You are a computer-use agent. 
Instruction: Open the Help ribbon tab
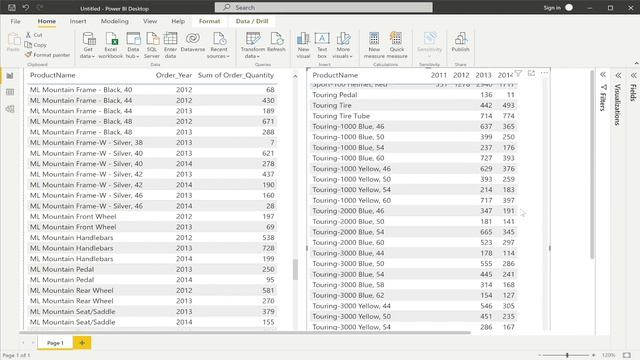tap(178, 21)
